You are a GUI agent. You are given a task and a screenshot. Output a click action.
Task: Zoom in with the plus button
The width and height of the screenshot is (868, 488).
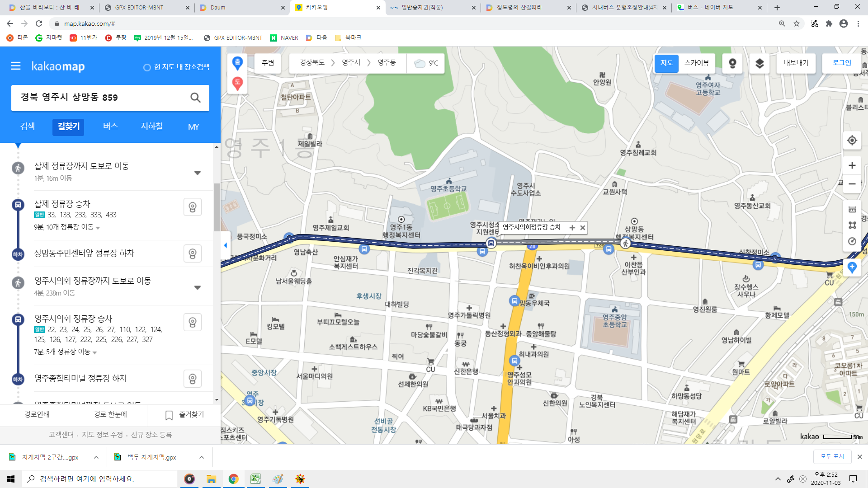tap(852, 165)
